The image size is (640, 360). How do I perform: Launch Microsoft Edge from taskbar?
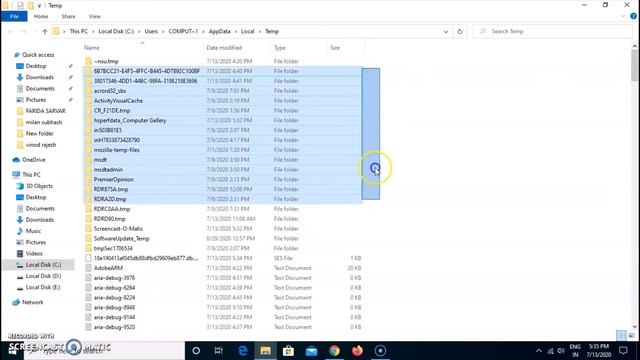click(242, 351)
